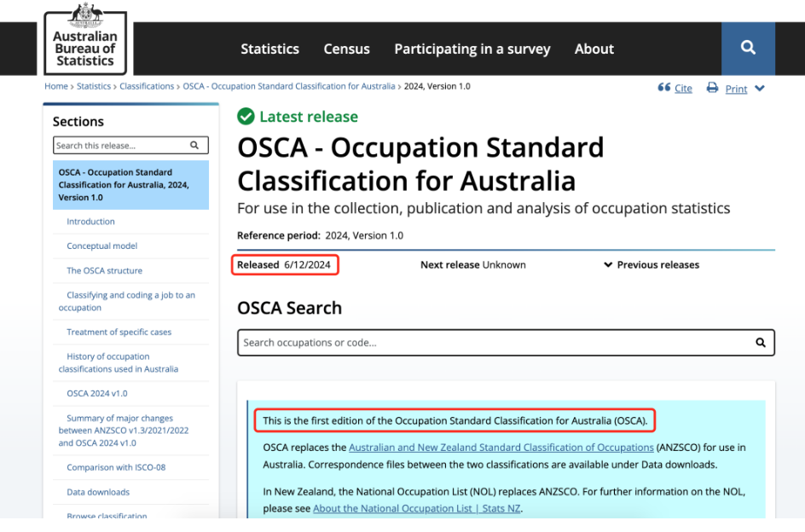This screenshot has height=532, width=805.
Task: Click the green Latest release checkmark icon
Action: coord(246,117)
